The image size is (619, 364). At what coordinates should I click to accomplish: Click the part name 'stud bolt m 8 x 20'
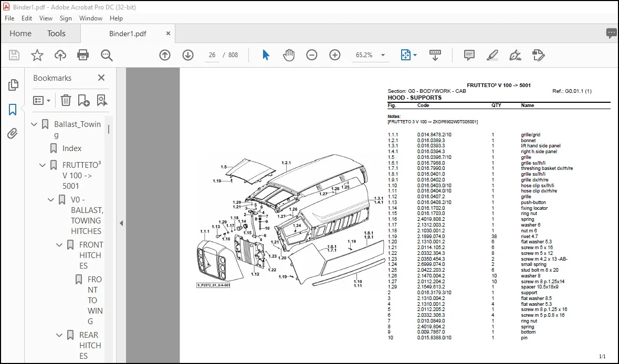pos(540,270)
